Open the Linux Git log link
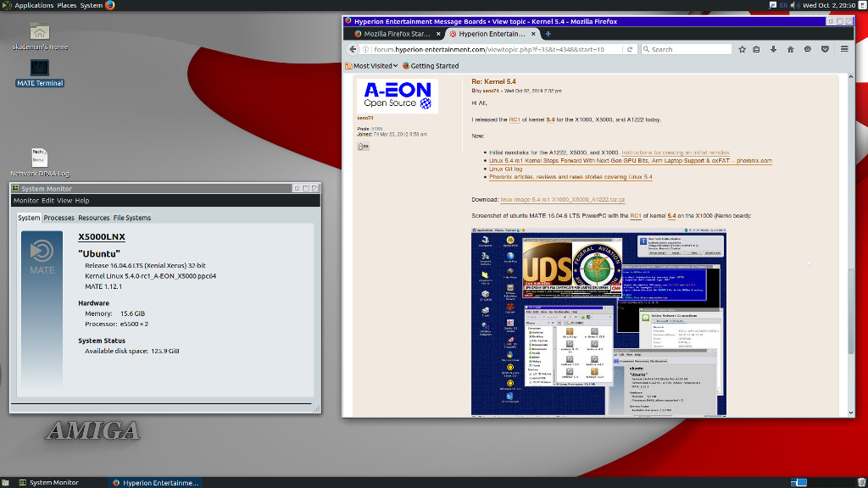The height and width of the screenshot is (488, 868). (505, 169)
